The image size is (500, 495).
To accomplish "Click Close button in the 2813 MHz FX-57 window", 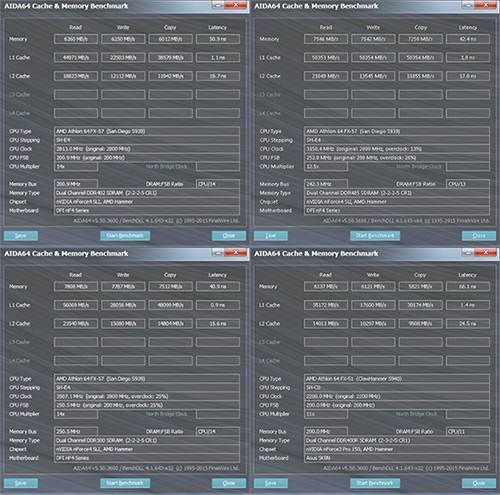I will click(x=229, y=236).
